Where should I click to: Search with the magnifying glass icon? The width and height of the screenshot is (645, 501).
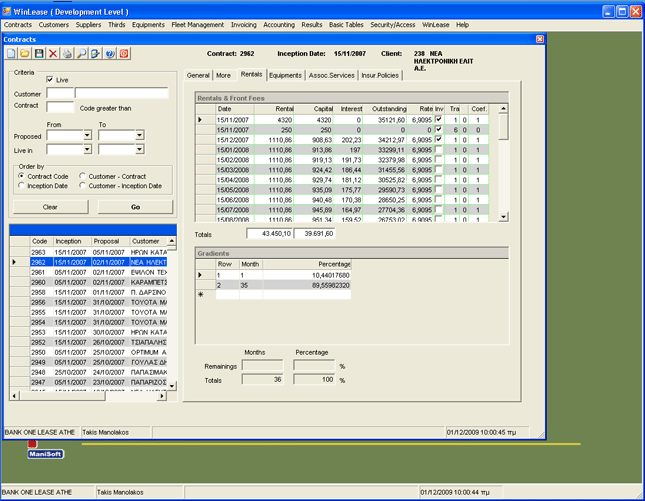click(x=81, y=53)
